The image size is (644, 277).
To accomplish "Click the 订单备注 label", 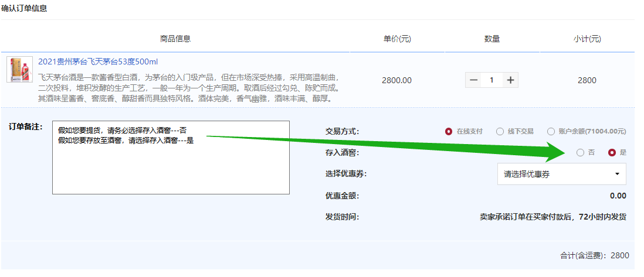I will click(x=25, y=127).
